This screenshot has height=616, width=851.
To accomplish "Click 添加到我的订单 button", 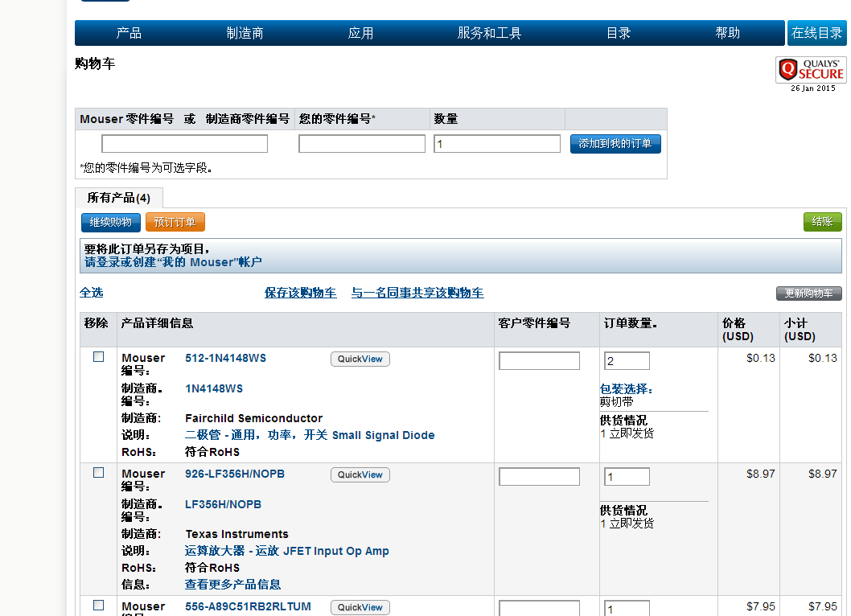I will [615, 144].
